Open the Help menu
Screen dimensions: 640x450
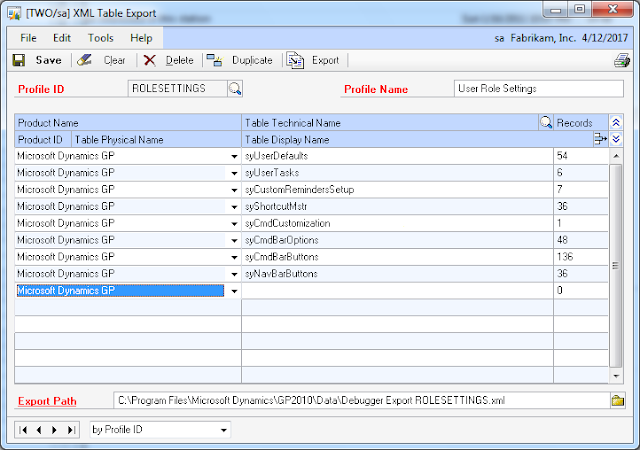(x=141, y=38)
